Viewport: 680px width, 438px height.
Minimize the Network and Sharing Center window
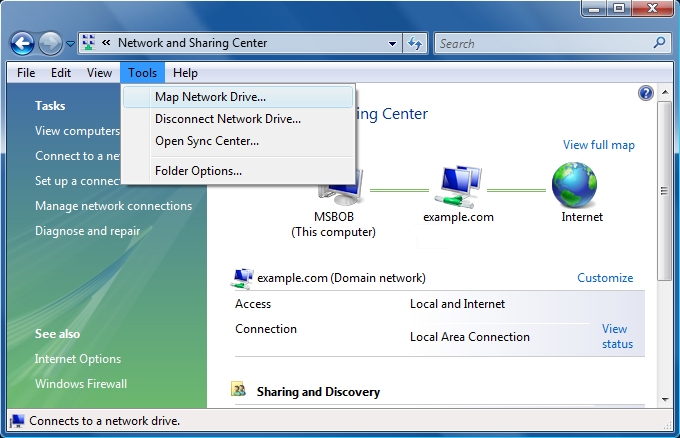click(594, 8)
